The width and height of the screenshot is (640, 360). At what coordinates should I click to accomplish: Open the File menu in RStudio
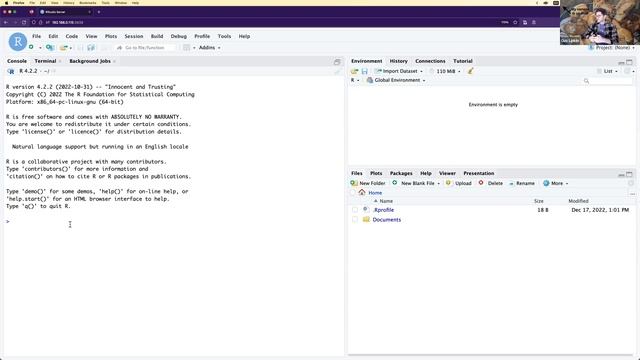tap(36, 36)
